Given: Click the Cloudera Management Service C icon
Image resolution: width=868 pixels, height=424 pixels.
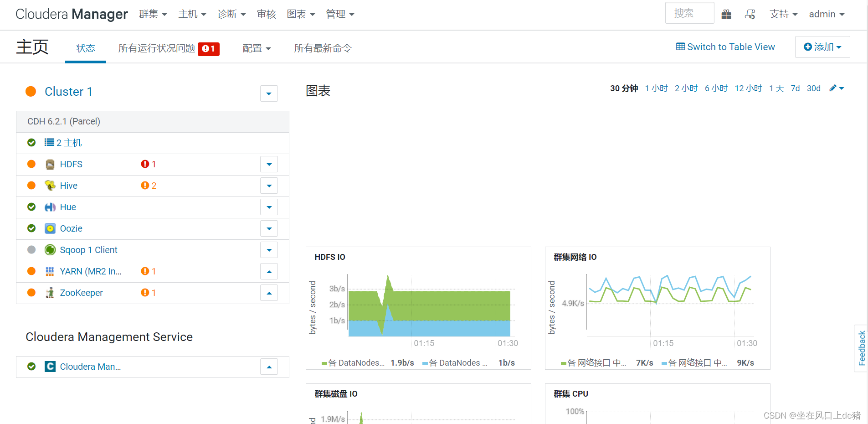Looking at the screenshot, I should pos(50,367).
